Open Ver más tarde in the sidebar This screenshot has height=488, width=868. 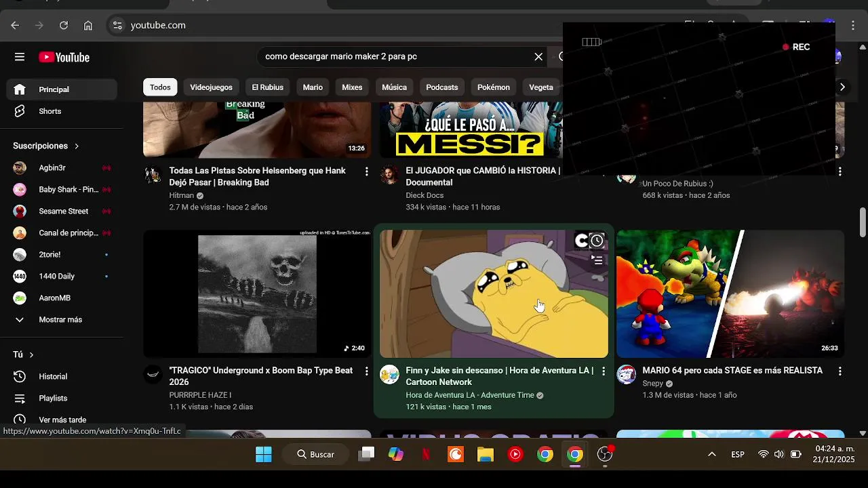pos(62,420)
